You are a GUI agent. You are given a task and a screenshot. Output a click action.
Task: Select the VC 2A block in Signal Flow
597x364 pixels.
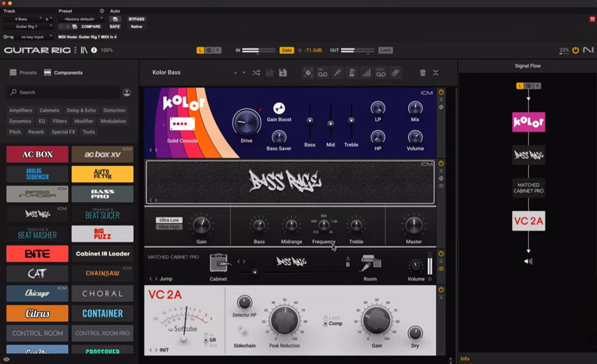pos(528,221)
